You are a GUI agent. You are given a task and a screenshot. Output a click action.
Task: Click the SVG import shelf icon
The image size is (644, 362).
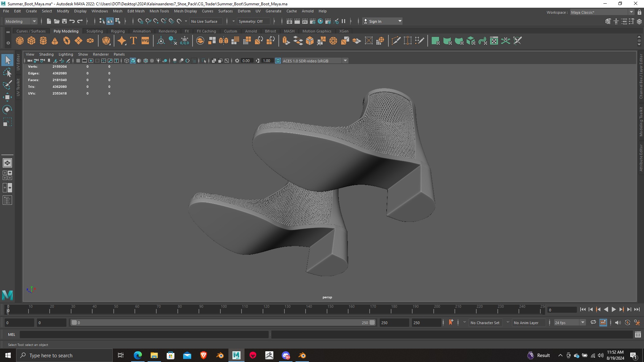(145, 41)
